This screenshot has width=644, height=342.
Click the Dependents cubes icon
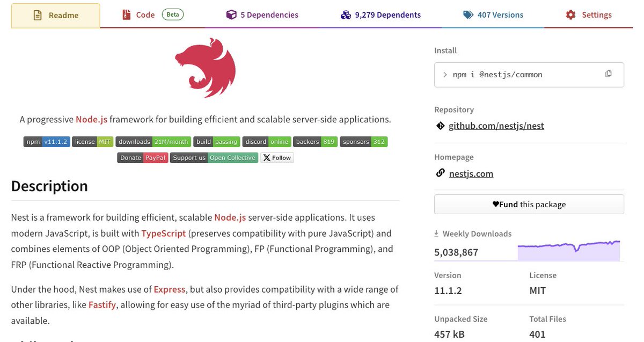tap(346, 15)
